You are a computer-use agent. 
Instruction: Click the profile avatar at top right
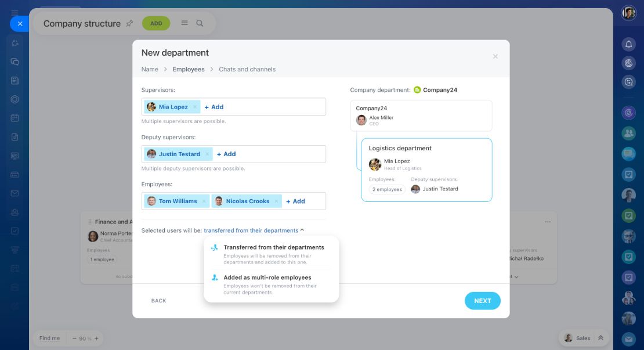pos(628,13)
